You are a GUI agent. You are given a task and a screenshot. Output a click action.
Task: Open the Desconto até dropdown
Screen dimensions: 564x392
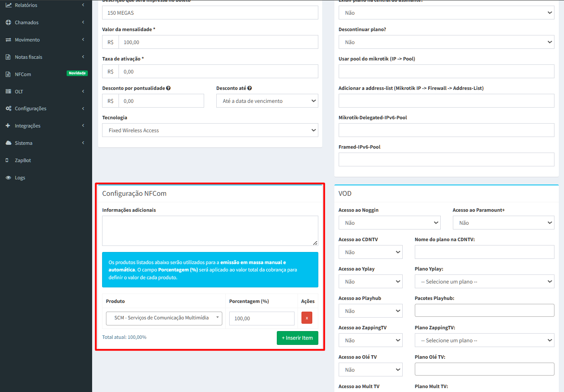click(x=267, y=101)
